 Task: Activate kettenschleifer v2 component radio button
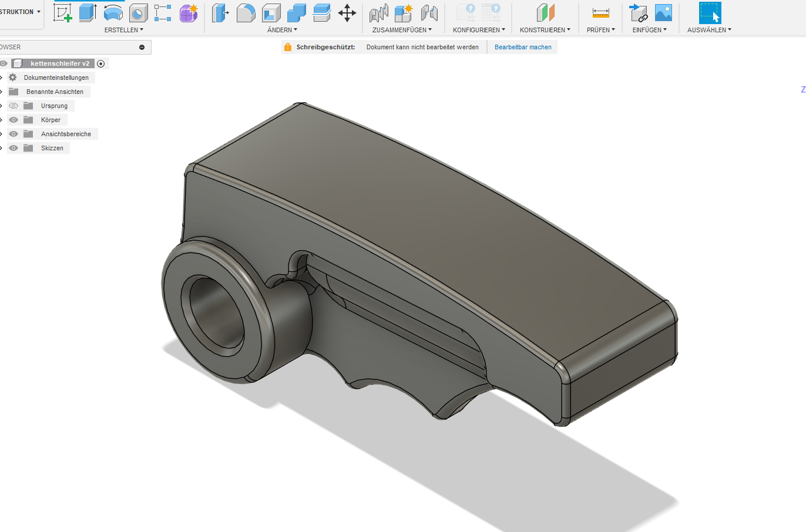coord(101,63)
